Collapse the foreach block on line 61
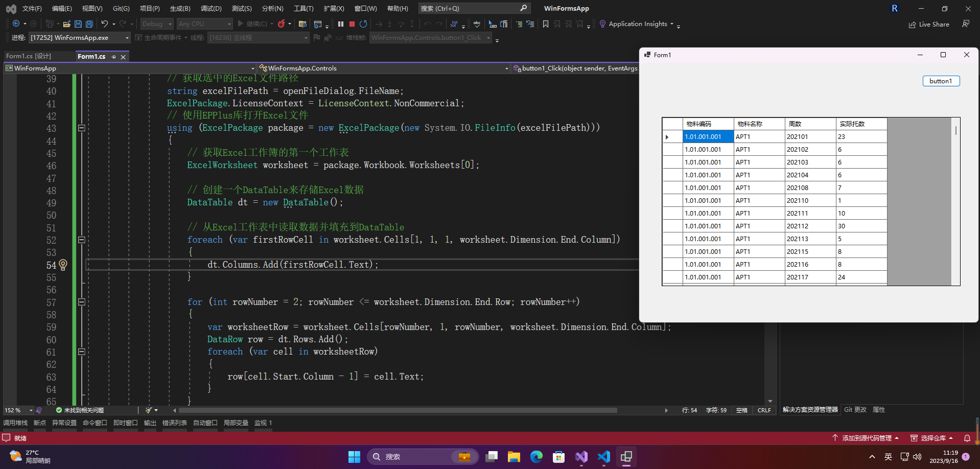980x469 pixels. click(x=81, y=351)
